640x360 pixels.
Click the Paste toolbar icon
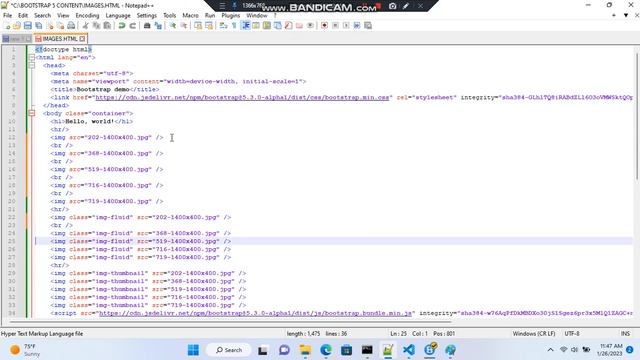(x=107, y=26)
